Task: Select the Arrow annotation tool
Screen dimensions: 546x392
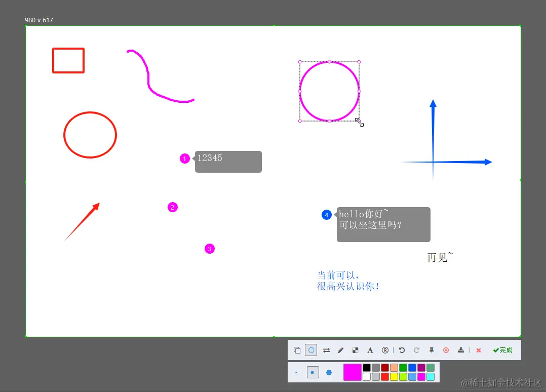Action: coord(326,350)
